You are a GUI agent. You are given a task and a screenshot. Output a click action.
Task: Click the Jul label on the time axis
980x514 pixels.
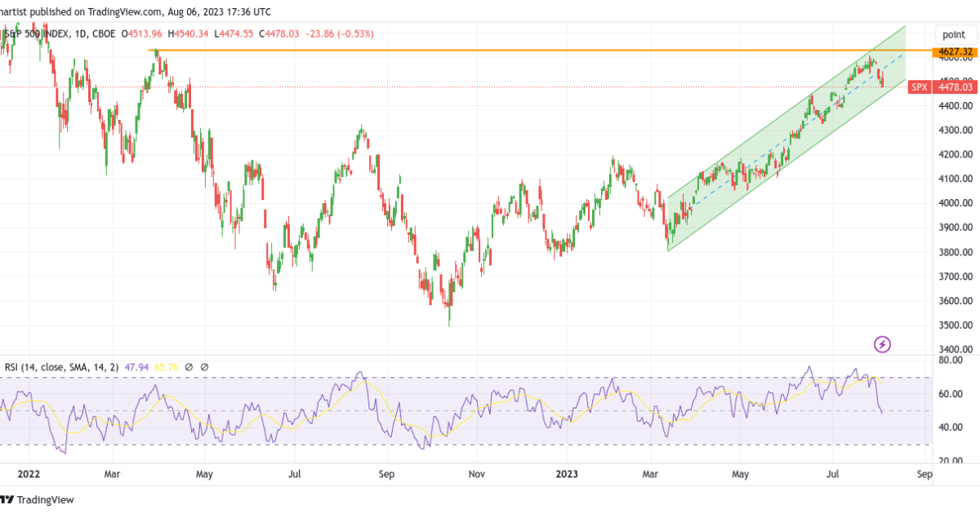click(x=832, y=474)
